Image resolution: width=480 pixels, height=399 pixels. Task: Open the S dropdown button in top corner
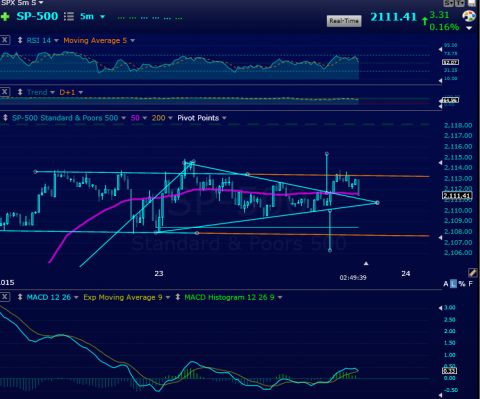[x=449, y=3]
